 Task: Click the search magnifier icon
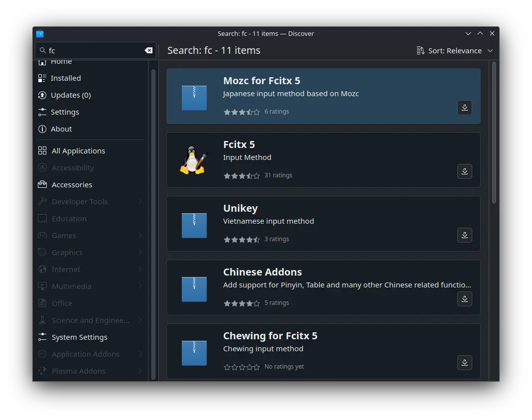point(42,50)
